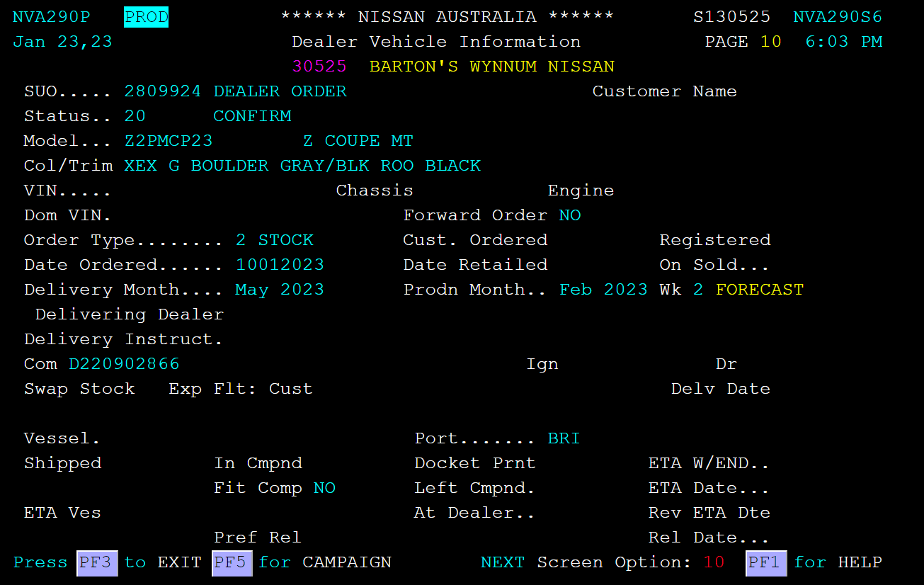Select the Com number D220902866

coord(124,364)
